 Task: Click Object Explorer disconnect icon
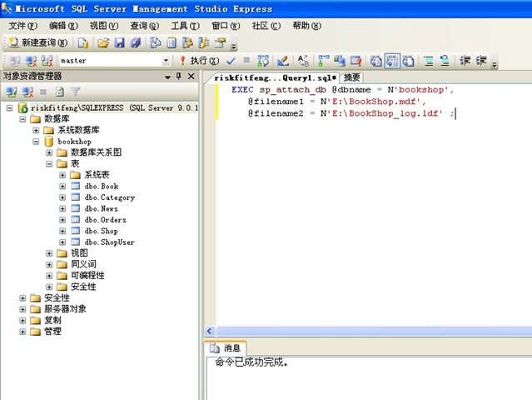click(x=27, y=92)
